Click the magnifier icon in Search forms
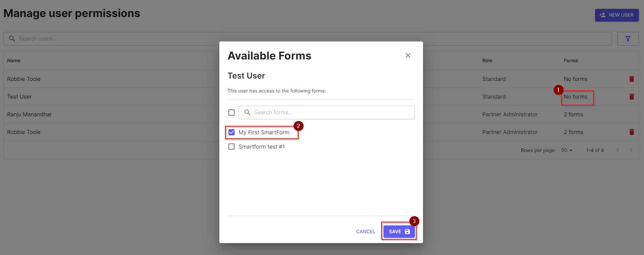This screenshot has height=255, width=644. click(247, 113)
